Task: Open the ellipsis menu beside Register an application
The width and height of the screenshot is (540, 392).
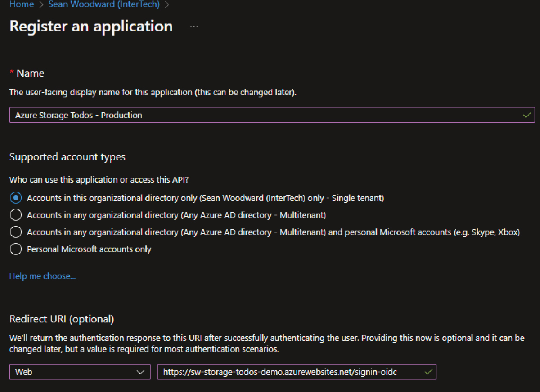Action: point(194,26)
